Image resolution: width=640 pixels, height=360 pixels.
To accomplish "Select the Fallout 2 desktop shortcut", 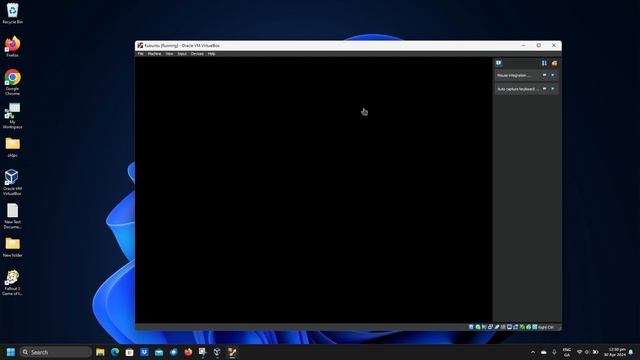I will tap(12, 282).
